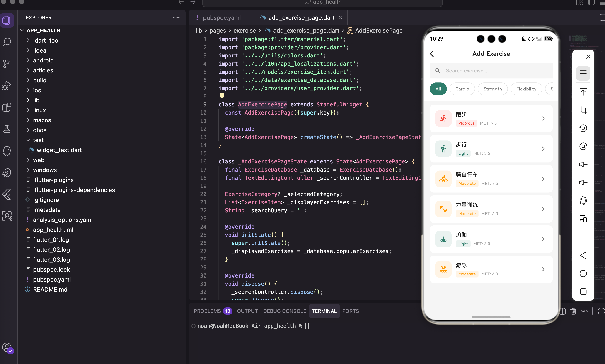Expand the lib folder

tap(36, 100)
